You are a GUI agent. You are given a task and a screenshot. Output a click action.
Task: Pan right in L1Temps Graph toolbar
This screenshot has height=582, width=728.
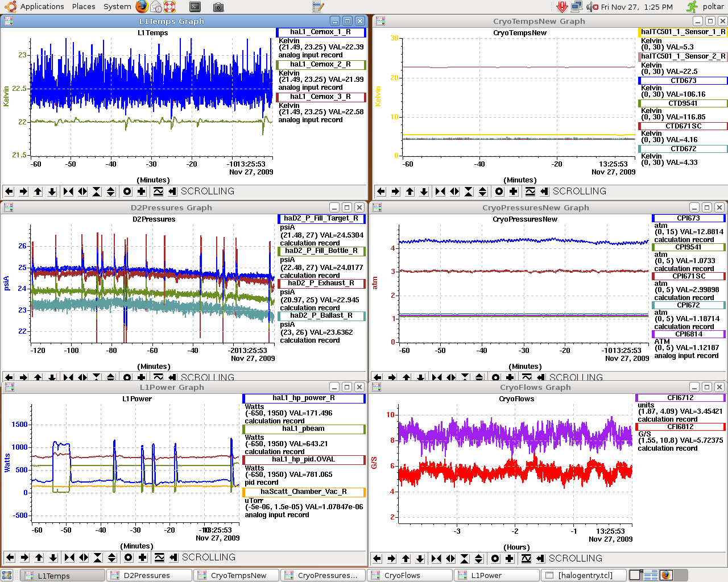tap(23, 192)
